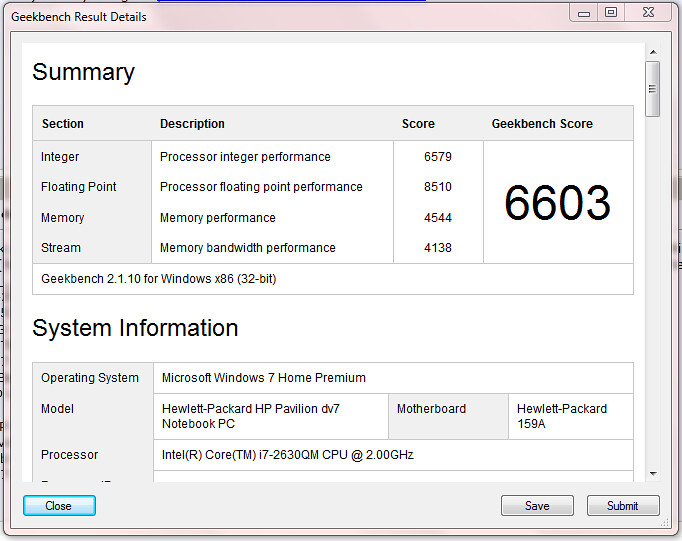682x541 pixels.
Task: Minimize the Geekbench Result Details window
Action: tap(584, 13)
